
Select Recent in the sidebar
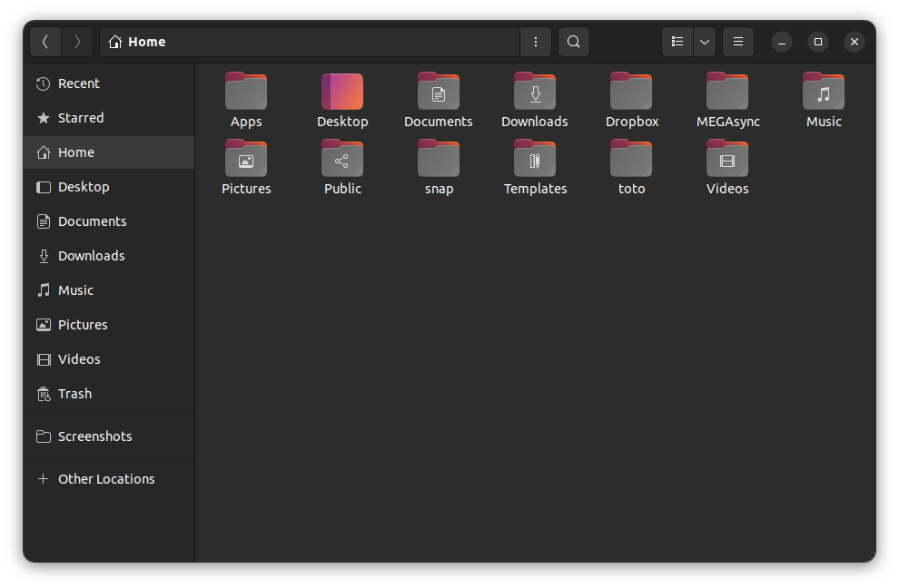(x=79, y=83)
